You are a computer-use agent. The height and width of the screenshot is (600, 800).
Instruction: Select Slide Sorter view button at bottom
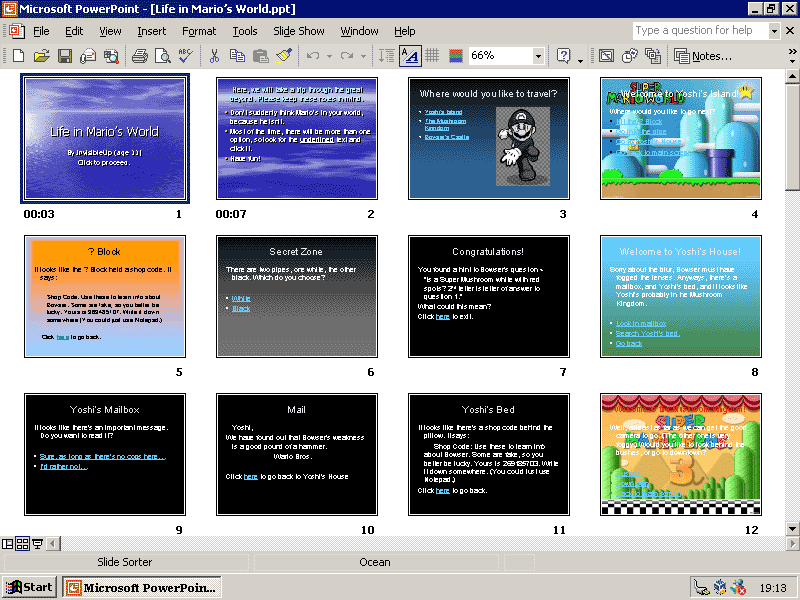22,543
